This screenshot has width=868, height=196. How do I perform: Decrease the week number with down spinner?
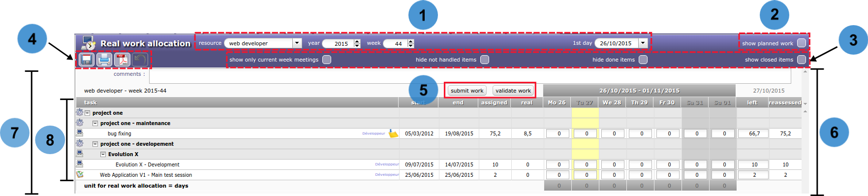click(411, 46)
